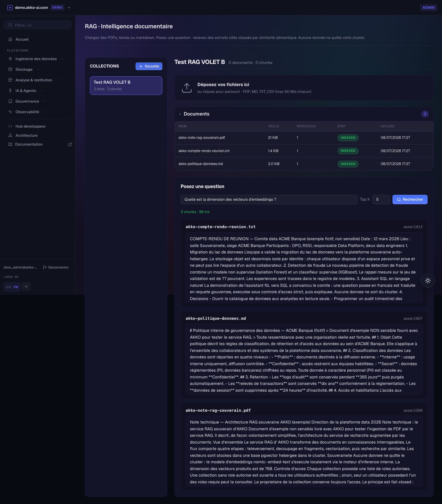Collapse the sidebar with double-chevron button

point(26,286)
